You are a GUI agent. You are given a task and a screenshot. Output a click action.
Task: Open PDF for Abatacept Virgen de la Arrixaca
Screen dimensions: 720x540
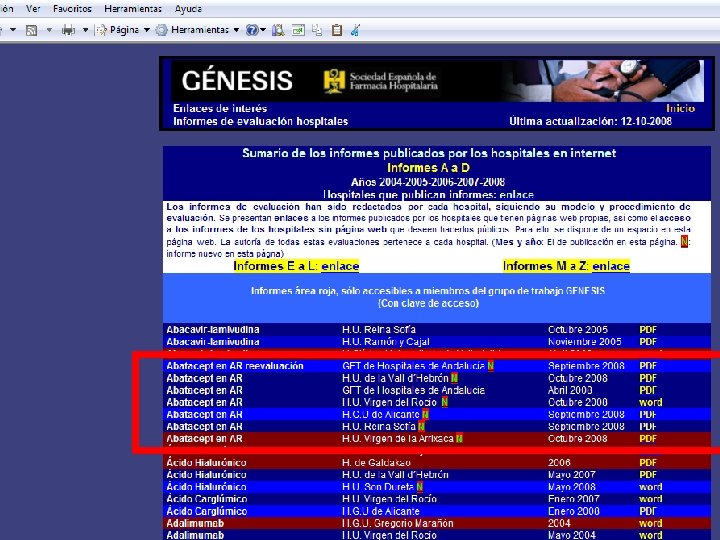pyautogui.click(x=648, y=439)
